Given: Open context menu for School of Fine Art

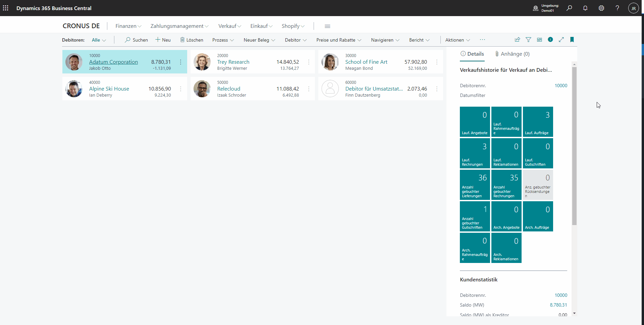Looking at the screenshot, I should (437, 62).
